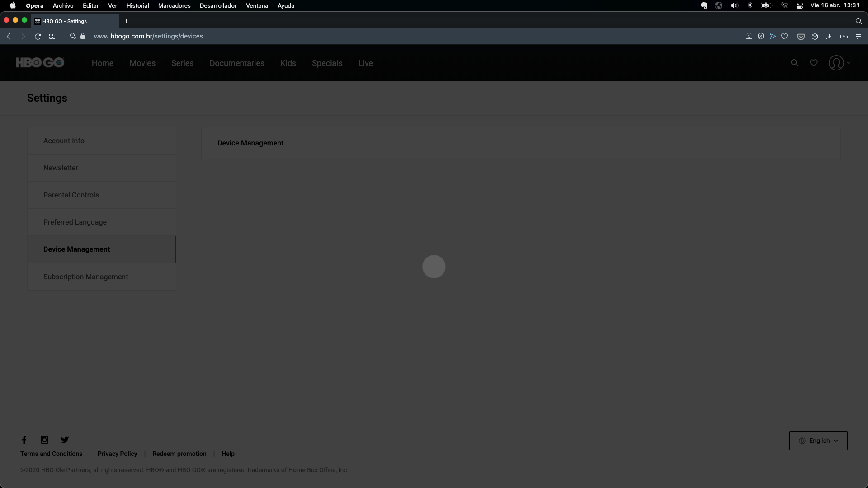868x488 pixels.
Task: Open downloads with the download arrow icon
Action: tap(830, 36)
